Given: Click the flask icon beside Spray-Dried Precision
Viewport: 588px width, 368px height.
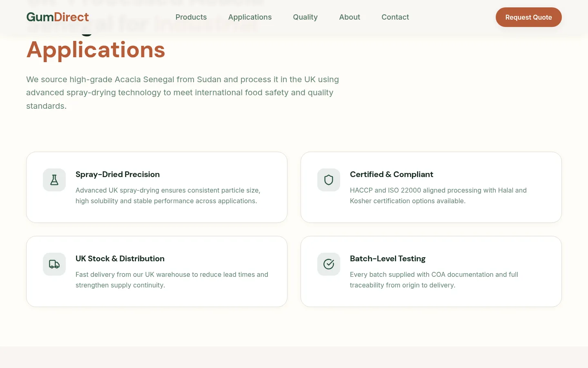Looking at the screenshot, I should coord(54,180).
